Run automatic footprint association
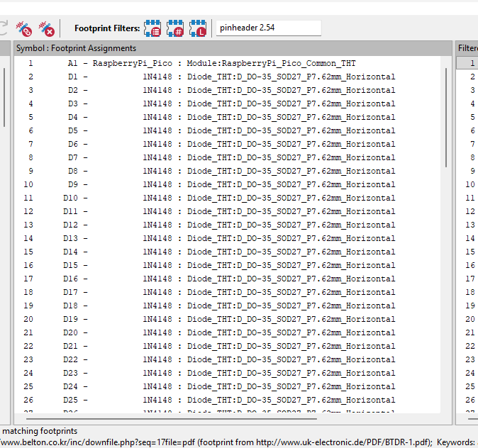This screenshot has width=478, height=448. pyautogui.click(x=26, y=28)
